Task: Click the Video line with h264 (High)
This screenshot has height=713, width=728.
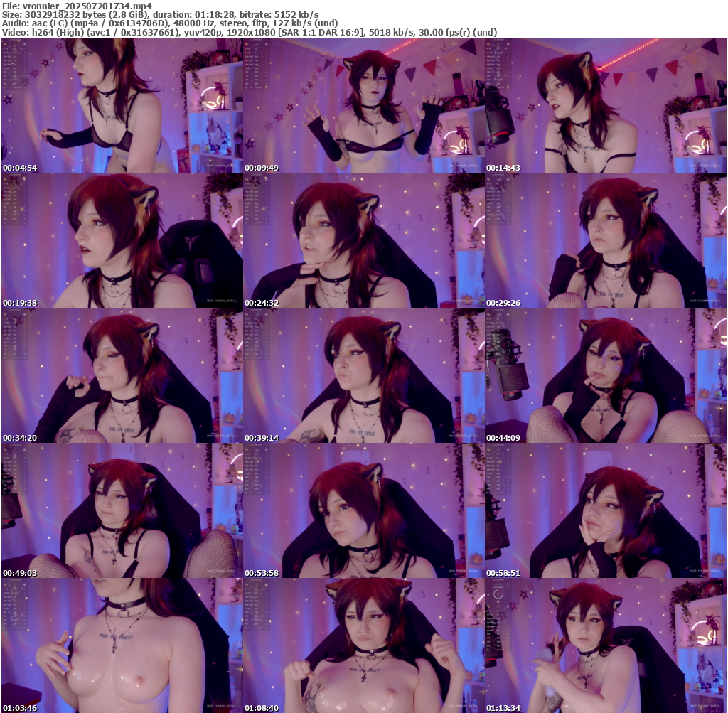Action: point(250,33)
